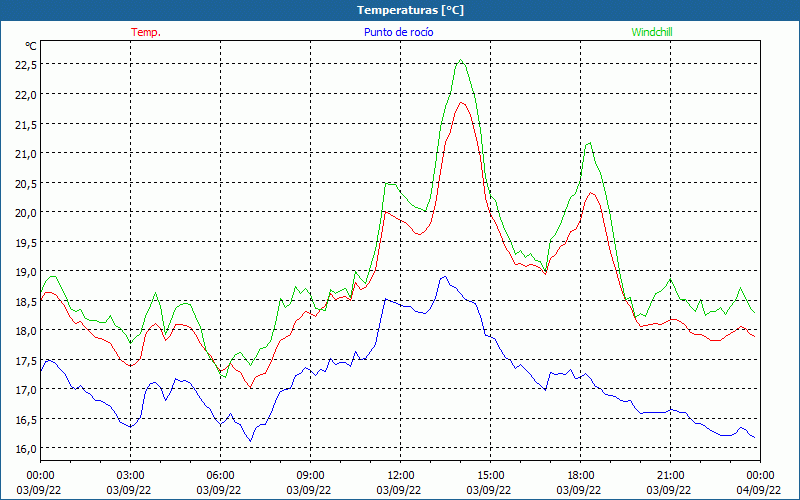
Task: Click the '09:00' time axis label
Action: 310,476
